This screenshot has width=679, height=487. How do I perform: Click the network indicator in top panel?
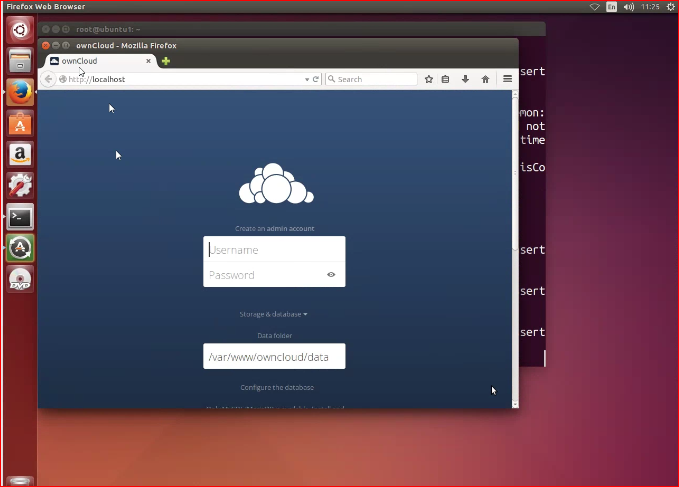click(595, 6)
